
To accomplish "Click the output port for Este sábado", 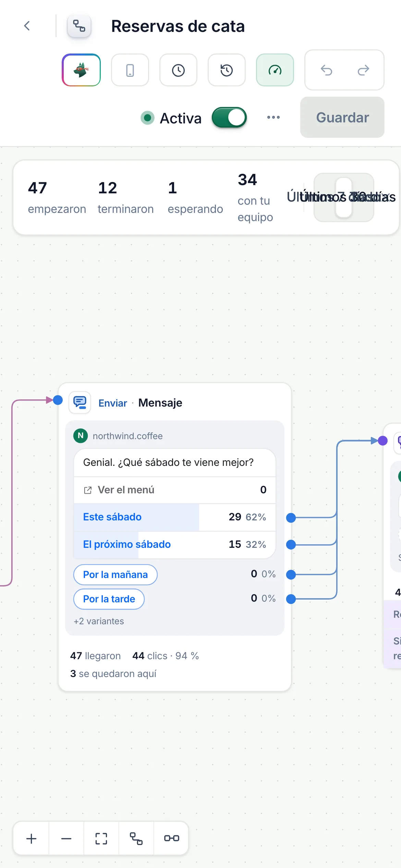I will point(291,518).
